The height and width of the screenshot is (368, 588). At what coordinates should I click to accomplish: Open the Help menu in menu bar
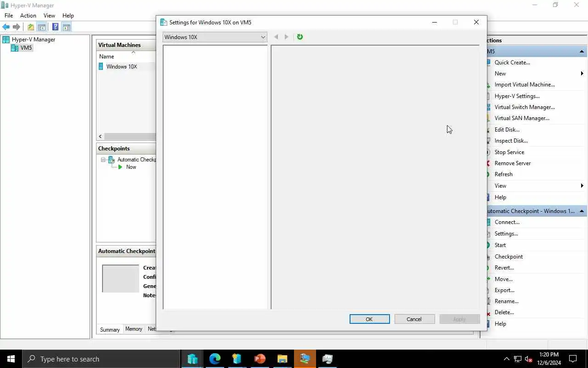[68, 16]
